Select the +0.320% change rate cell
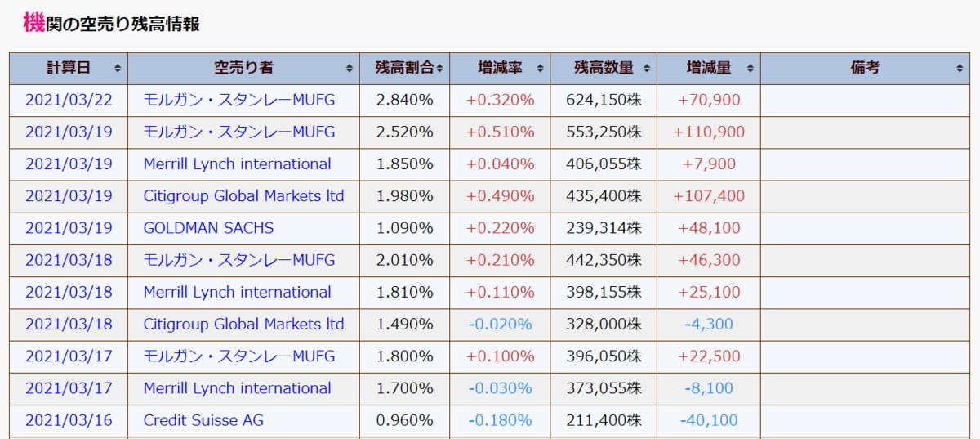 click(x=500, y=100)
